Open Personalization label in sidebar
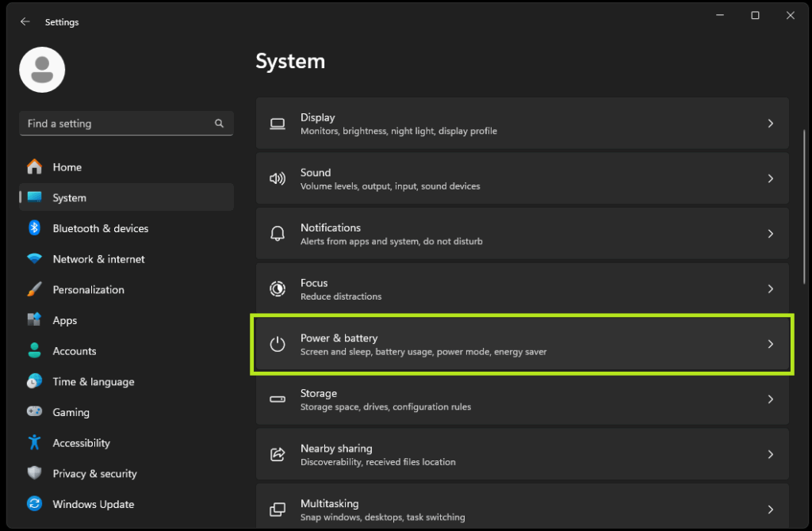 [x=89, y=289]
